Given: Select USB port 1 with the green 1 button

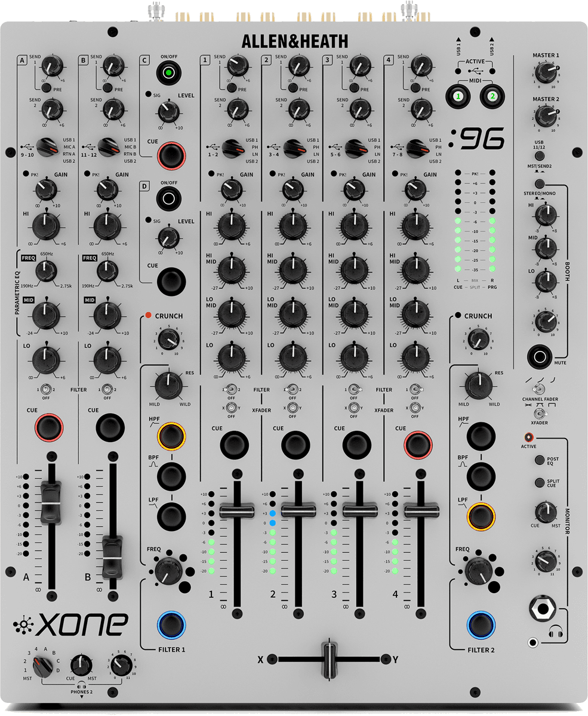Looking at the screenshot, I should (458, 95).
